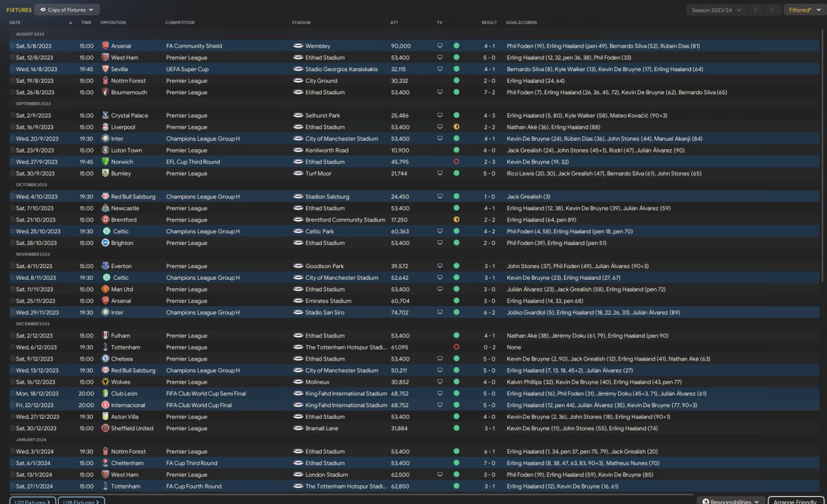Click the Sheffield United club badge
The width and height of the screenshot is (827, 504).
(105, 429)
